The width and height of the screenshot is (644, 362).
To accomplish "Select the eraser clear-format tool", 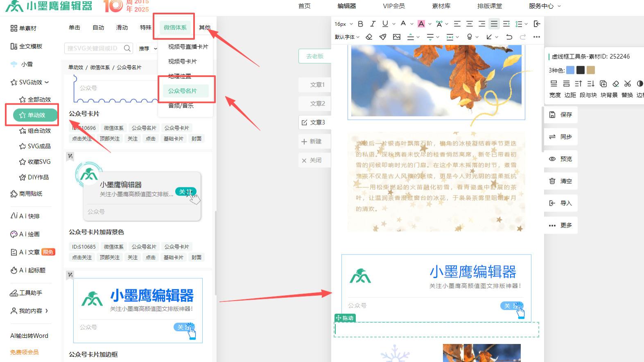I will click(x=369, y=37).
